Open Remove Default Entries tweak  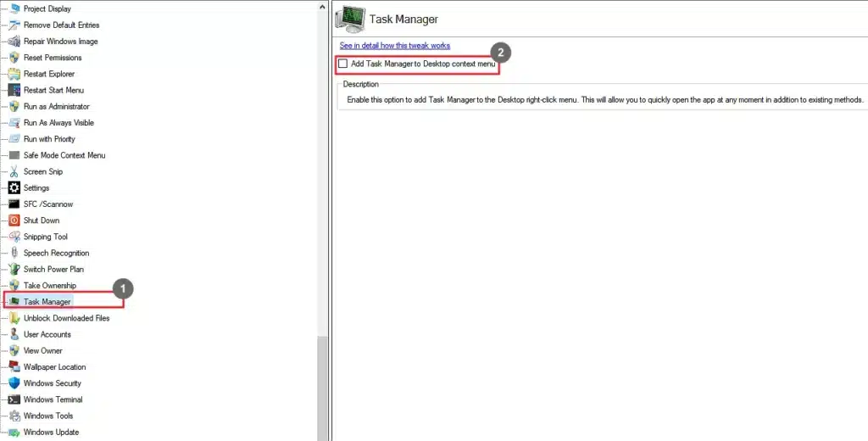pos(61,25)
